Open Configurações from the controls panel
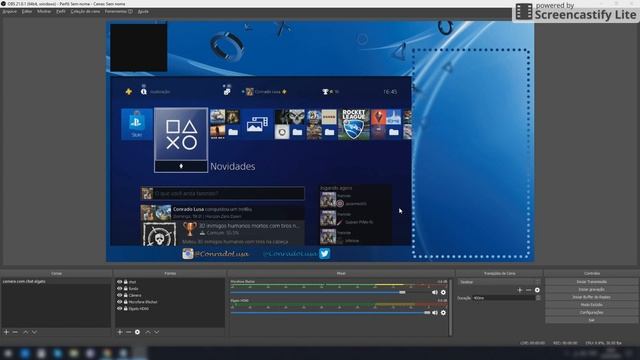This screenshot has height=360, width=640. (591, 313)
